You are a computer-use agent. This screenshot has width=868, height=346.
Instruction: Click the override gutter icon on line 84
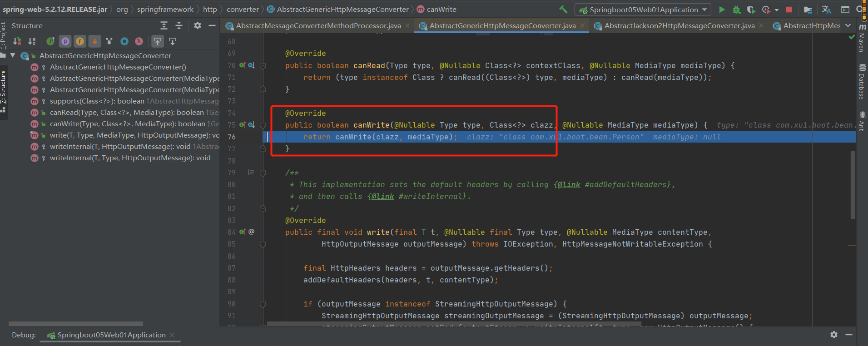tap(243, 232)
